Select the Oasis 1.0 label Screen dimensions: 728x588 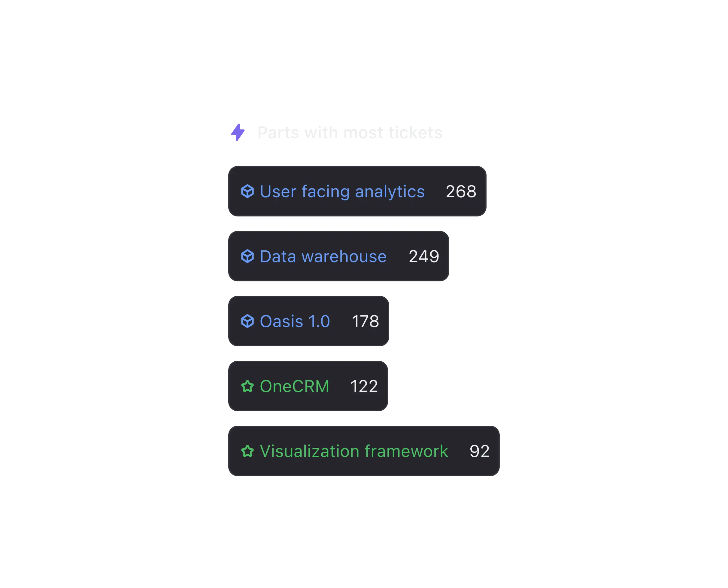pyautogui.click(x=295, y=321)
